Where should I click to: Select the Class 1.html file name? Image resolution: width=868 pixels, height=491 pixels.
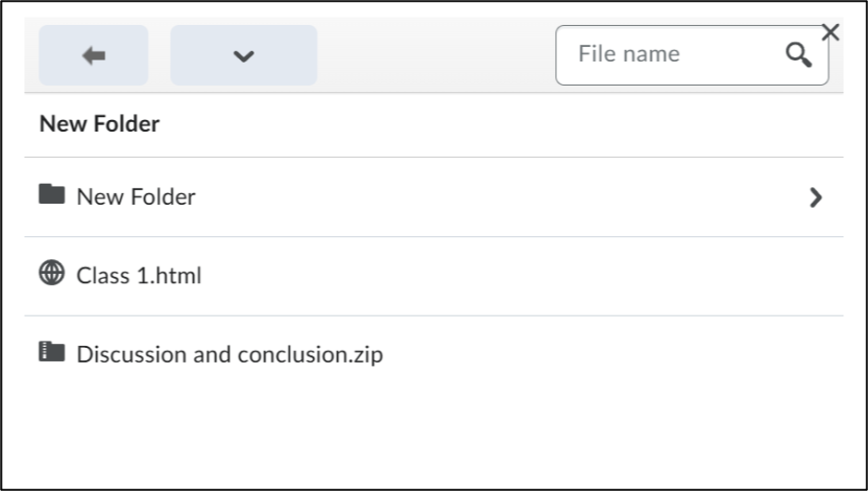tap(139, 276)
